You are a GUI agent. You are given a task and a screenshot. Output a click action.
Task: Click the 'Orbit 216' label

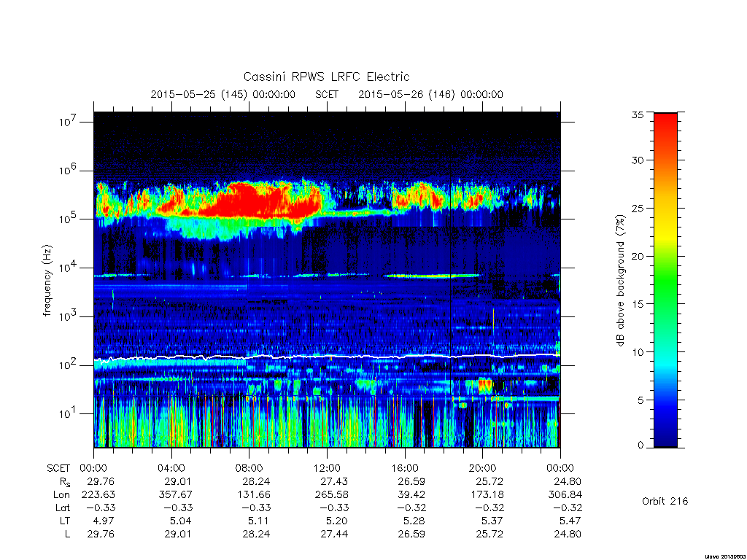pyautogui.click(x=665, y=501)
